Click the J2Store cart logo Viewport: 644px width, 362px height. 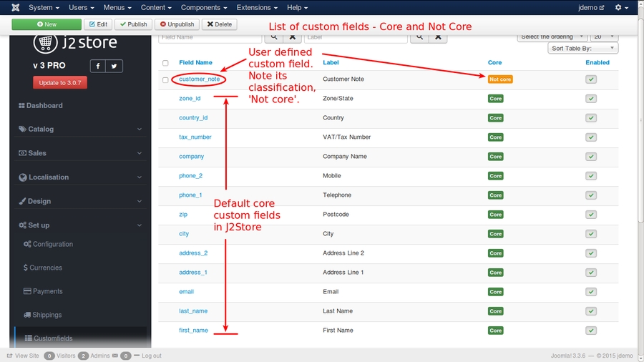pos(45,42)
